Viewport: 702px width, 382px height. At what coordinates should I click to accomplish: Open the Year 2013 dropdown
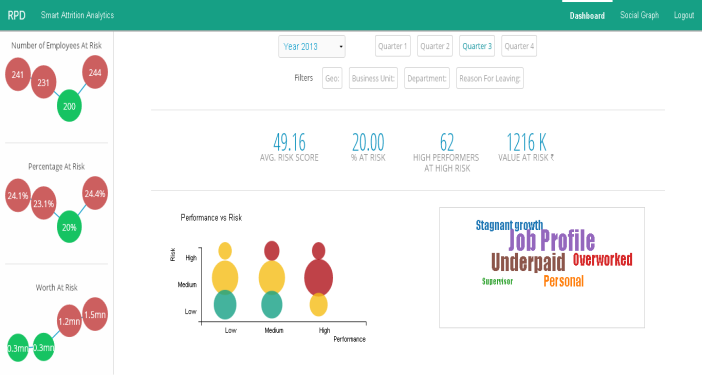tap(312, 47)
